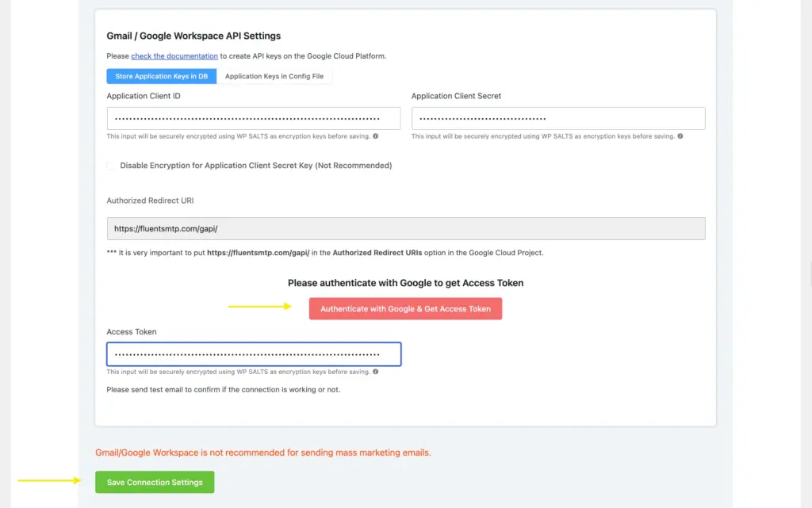Show info icon under Application Client Secret

(680, 136)
